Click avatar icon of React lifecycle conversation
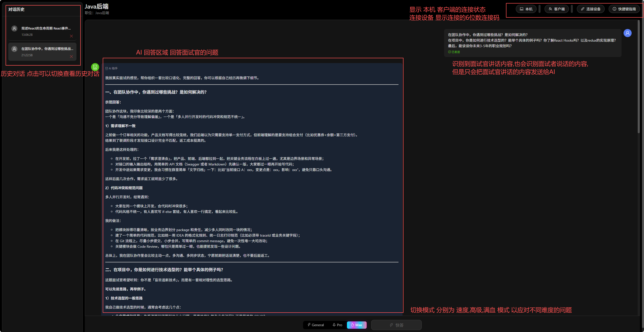 tap(14, 29)
